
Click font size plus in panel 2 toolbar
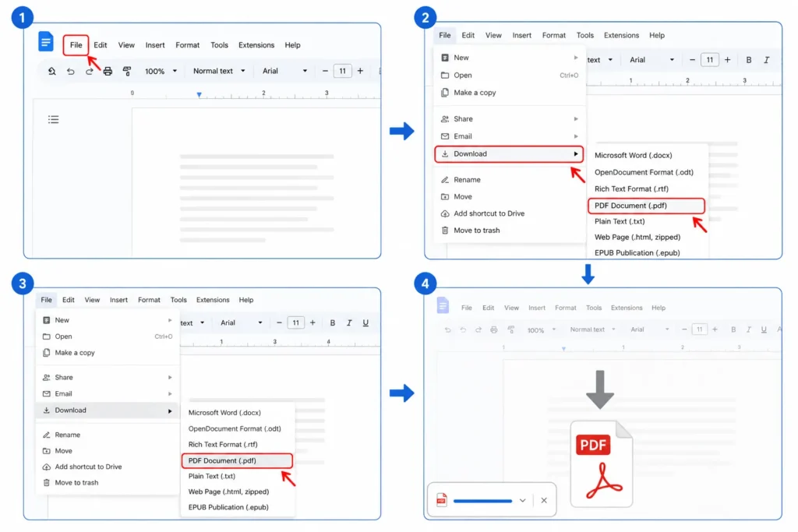[x=728, y=60]
